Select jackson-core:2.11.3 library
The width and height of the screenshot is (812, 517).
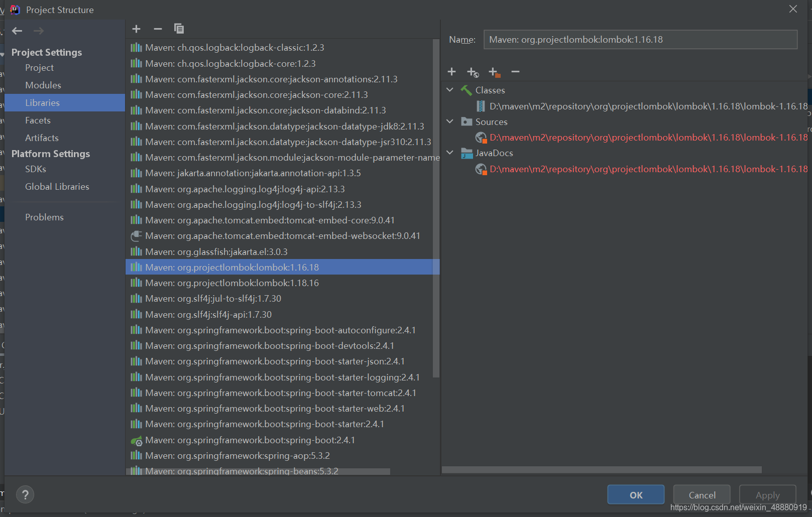point(282,95)
